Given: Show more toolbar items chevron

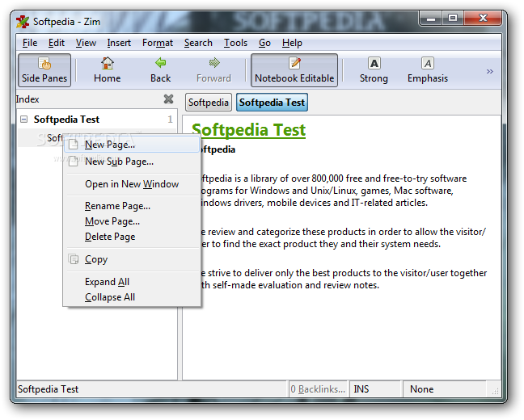Looking at the screenshot, I should click(x=489, y=71).
